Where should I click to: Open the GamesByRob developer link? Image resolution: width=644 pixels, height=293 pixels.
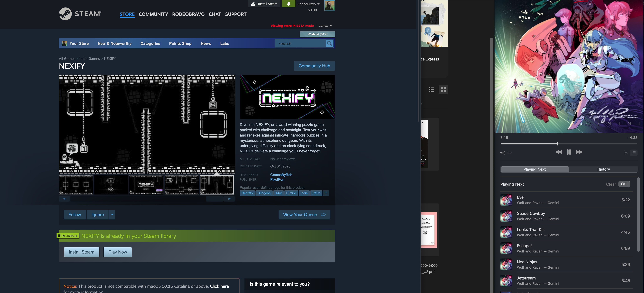[281, 175]
